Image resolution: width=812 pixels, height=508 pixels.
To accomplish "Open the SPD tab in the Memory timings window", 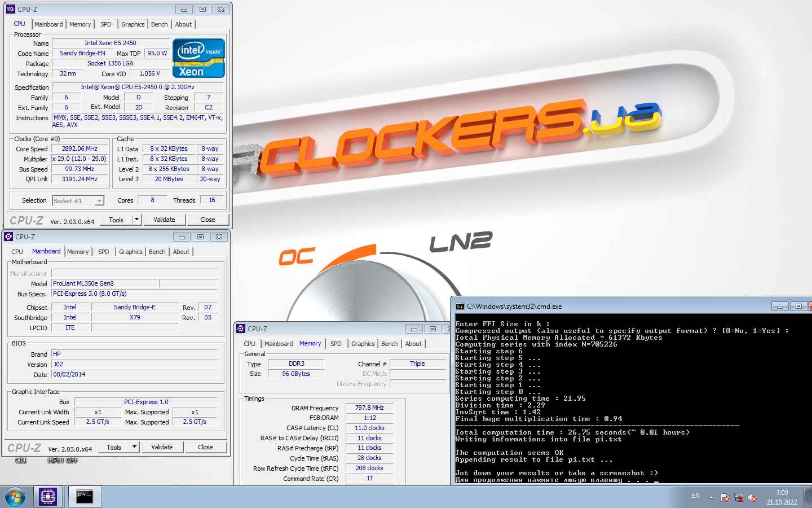I will click(x=336, y=344).
